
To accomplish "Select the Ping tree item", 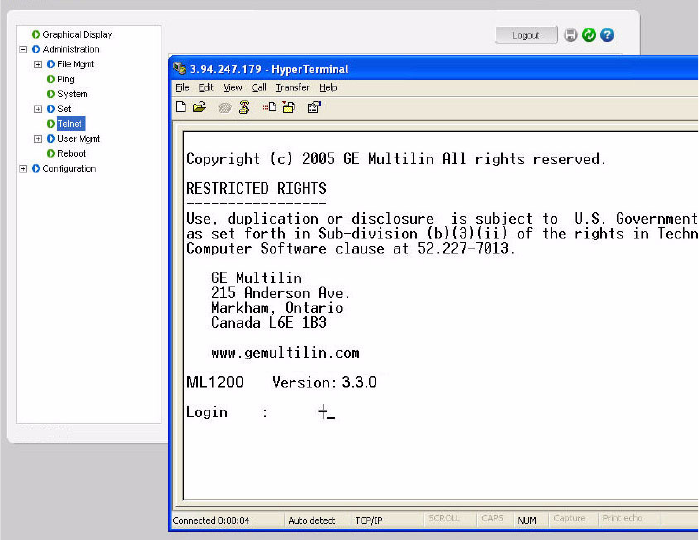I will click(x=66, y=79).
